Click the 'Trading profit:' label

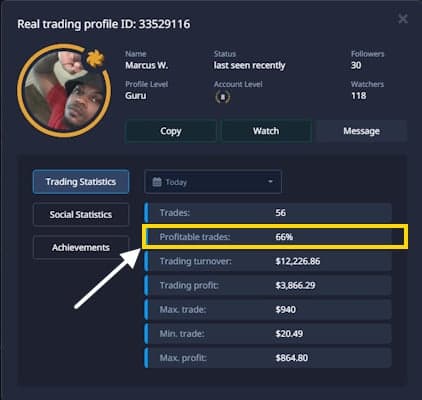pyautogui.click(x=189, y=285)
